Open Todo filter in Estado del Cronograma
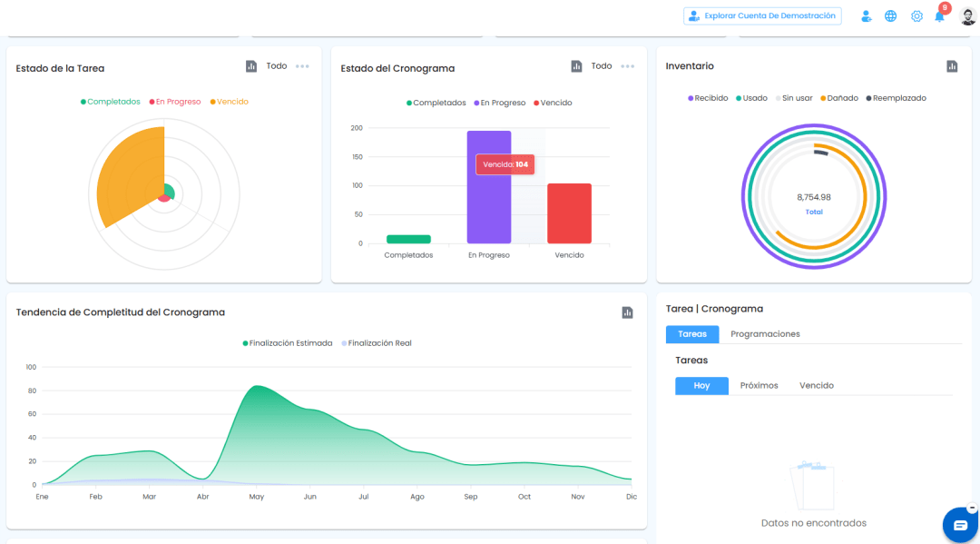The height and width of the screenshot is (544, 980). tap(602, 65)
